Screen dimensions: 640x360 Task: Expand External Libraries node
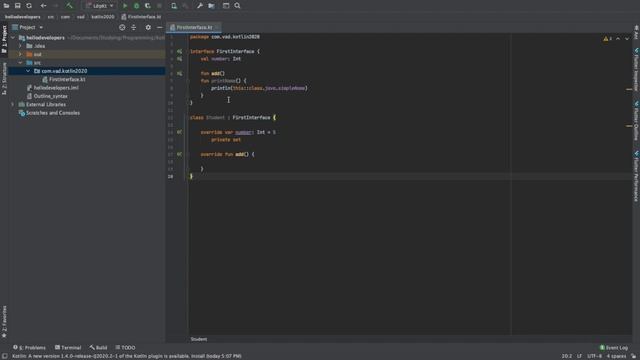click(13, 104)
